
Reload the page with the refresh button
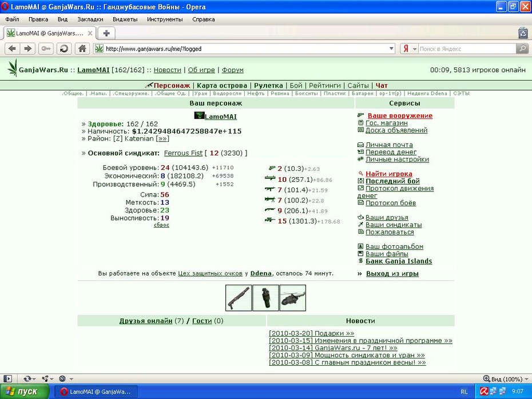[64, 49]
